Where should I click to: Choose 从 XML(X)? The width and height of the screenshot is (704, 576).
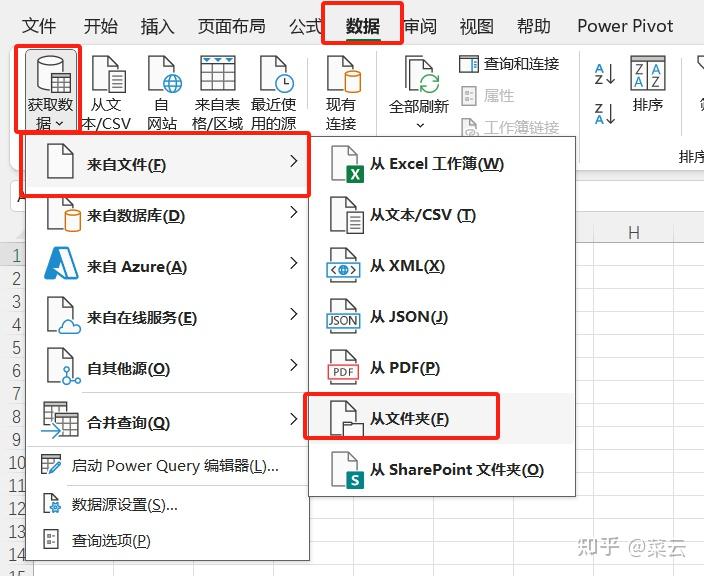tap(442, 266)
